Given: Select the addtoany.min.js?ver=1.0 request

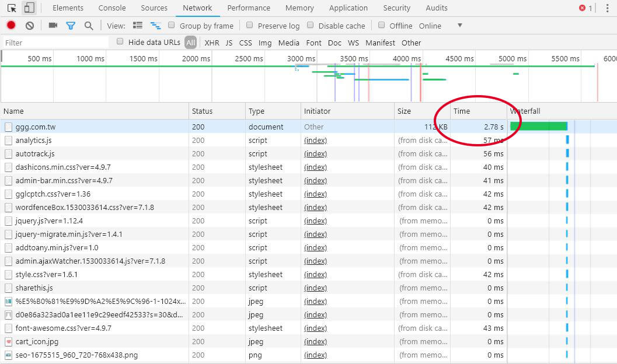Looking at the screenshot, I should [x=308, y=248].
